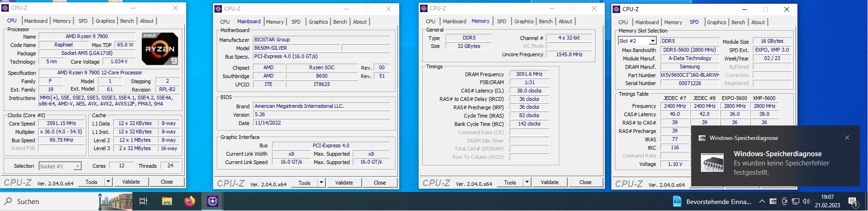The width and height of the screenshot is (868, 211).
Task: Click the search magnifier icon in taskbar
Action: 8,201
